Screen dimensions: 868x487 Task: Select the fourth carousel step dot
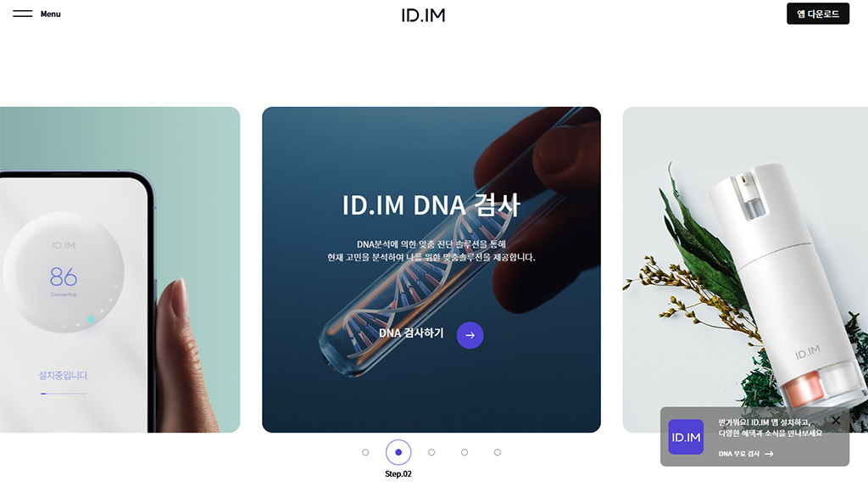[465, 452]
